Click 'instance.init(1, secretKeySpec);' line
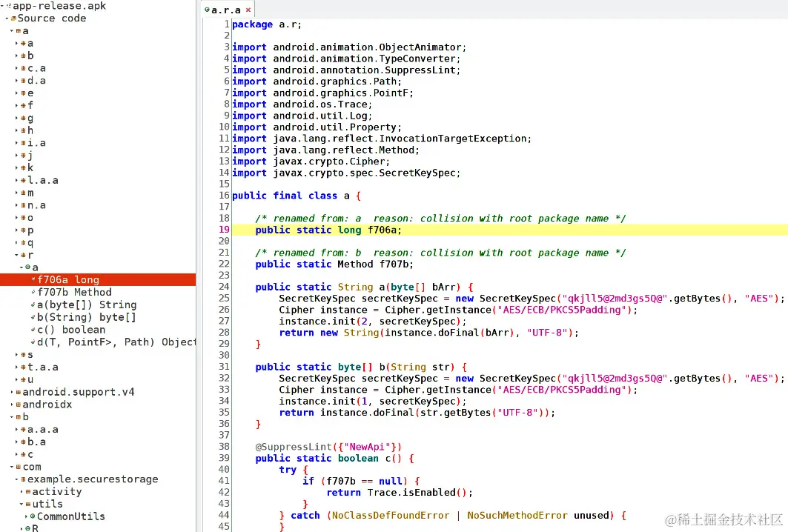Screen dimensions: 788x532 (x=372, y=402)
